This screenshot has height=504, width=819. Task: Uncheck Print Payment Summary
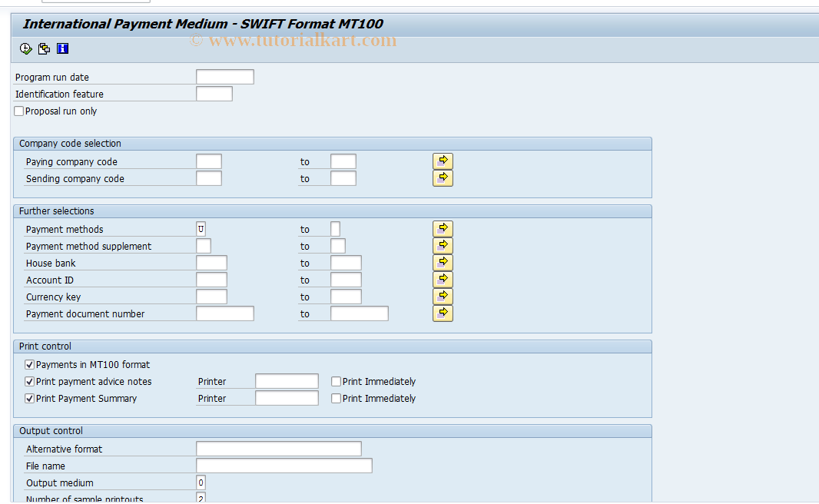point(30,398)
